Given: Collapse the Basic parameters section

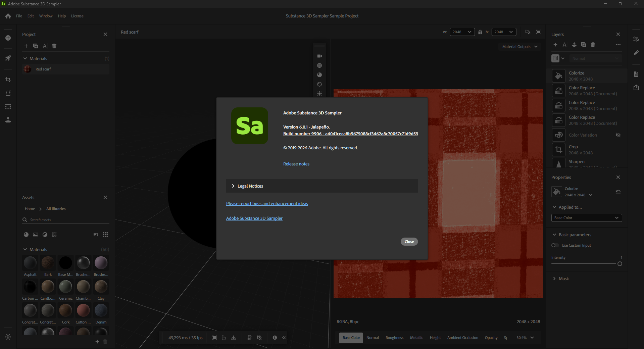Looking at the screenshot, I should pos(554,235).
